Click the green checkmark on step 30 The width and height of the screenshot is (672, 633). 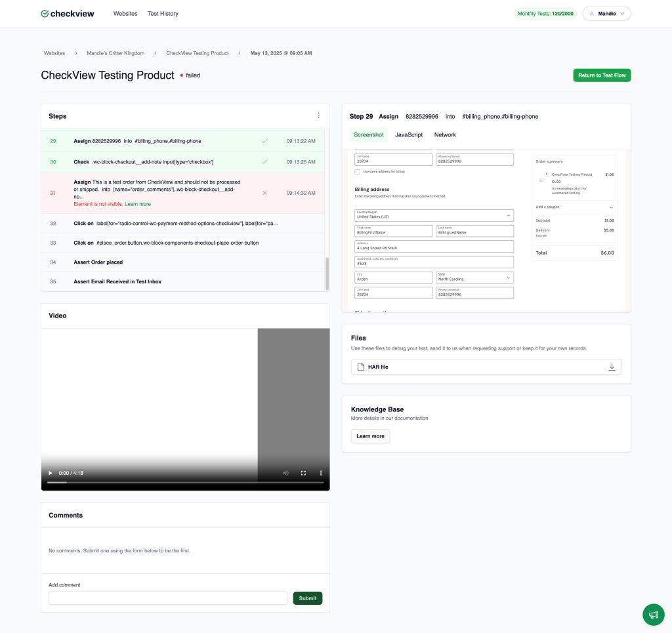pyautogui.click(x=264, y=162)
